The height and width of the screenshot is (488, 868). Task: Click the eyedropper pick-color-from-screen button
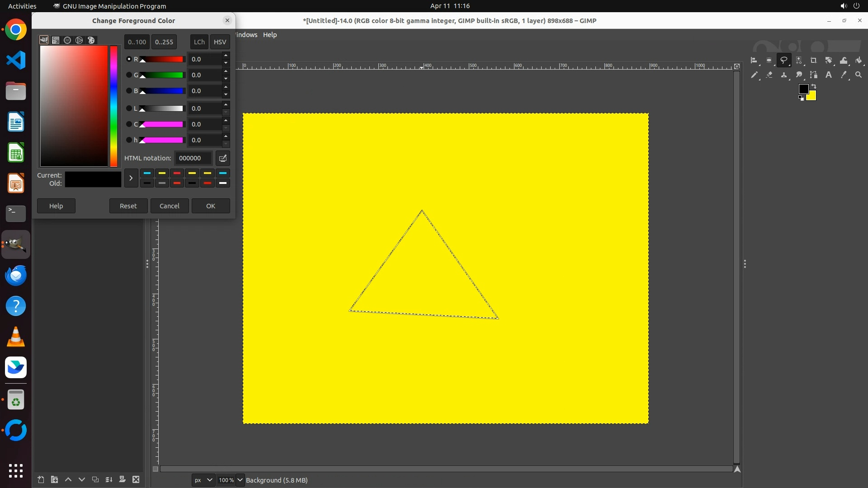223,158
